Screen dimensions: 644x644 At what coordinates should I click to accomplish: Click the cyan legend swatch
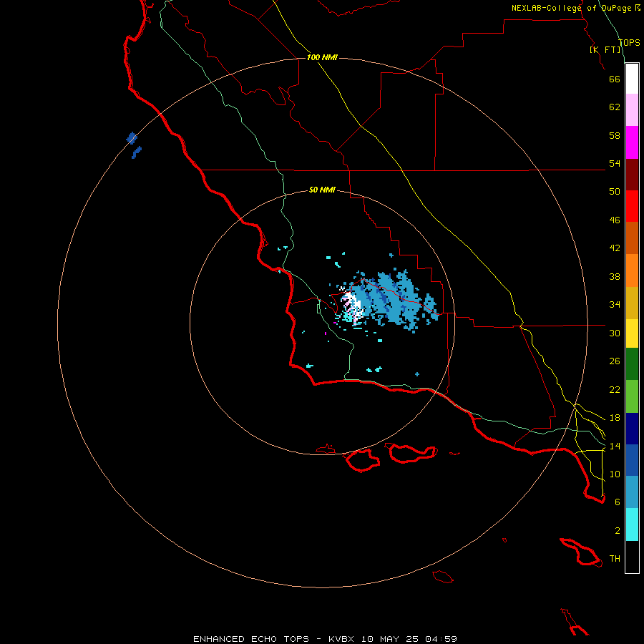[x=632, y=525]
